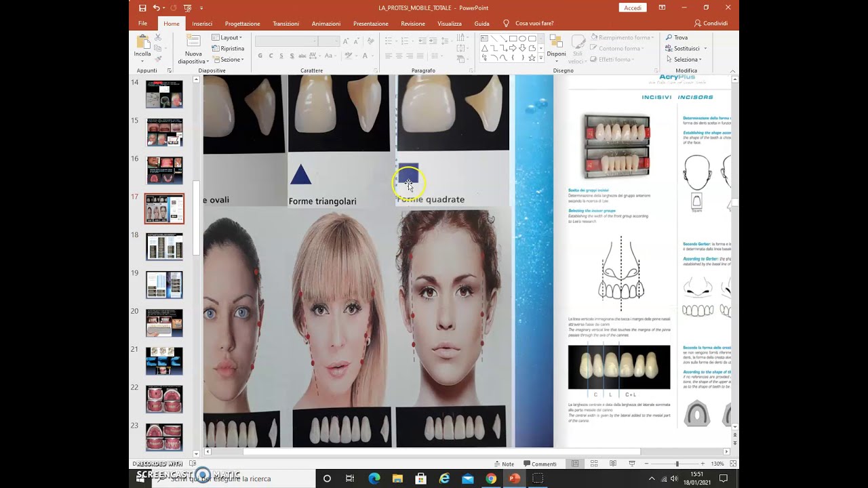Click the Undo arrow in title bar
The height and width of the screenshot is (488, 868).
click(156, 7)
